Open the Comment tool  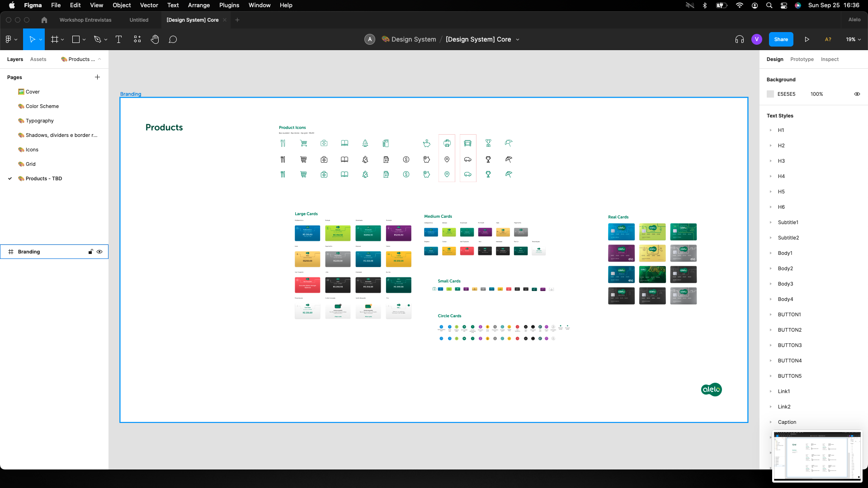(x=173, y=39)
